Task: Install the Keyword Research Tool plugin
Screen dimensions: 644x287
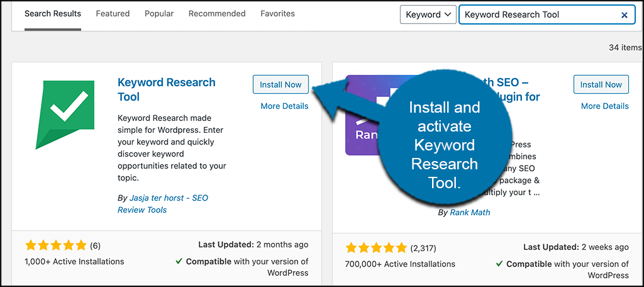Action: point(280,85)
